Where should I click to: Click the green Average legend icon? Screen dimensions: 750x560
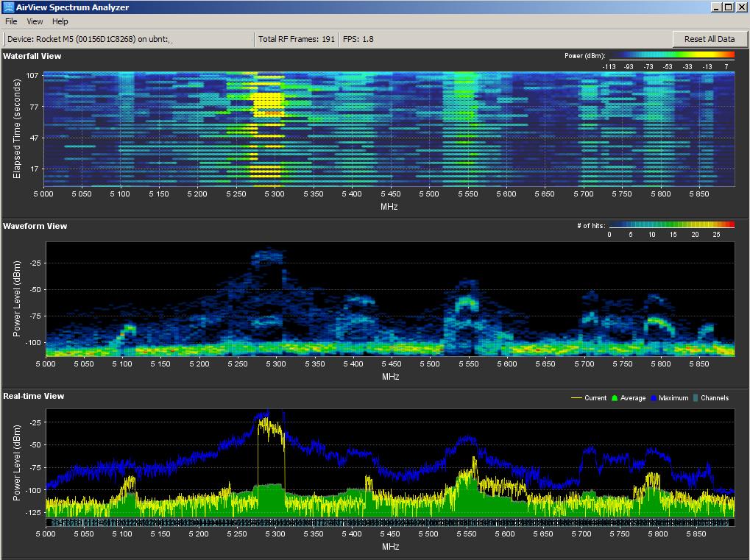tap(615, 398)
